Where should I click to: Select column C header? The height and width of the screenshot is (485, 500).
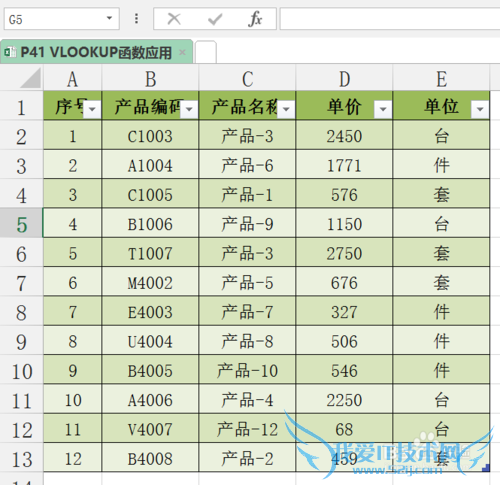point(247,79)
